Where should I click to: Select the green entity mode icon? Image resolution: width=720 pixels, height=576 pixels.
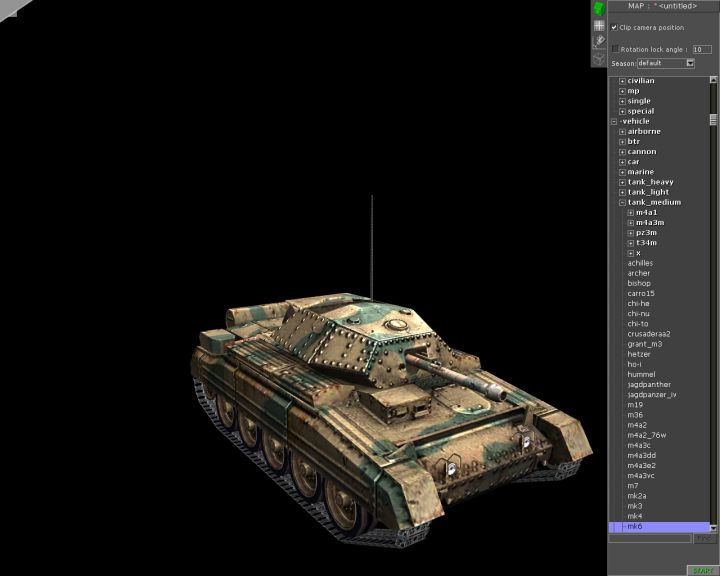[x=599, y=9]
